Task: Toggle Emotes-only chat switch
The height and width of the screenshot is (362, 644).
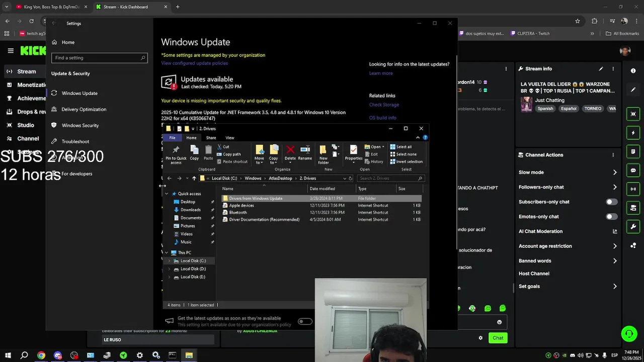Action: 611,217
